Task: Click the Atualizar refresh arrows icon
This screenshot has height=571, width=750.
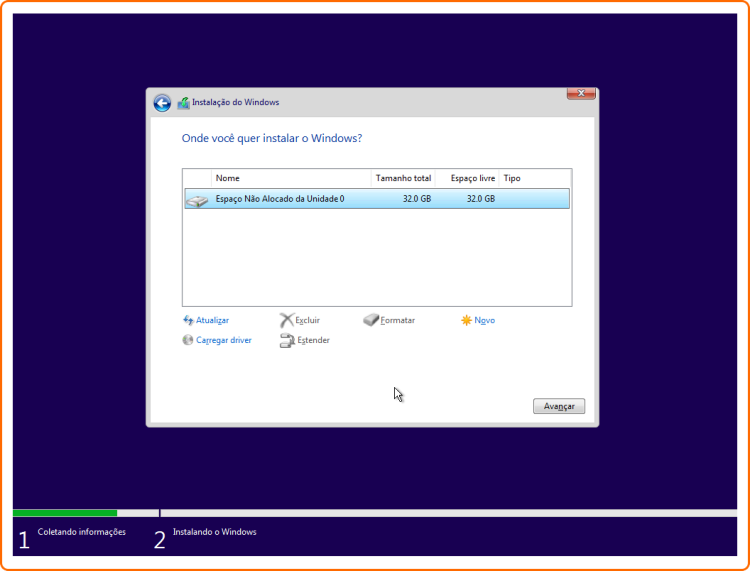Action: click(188, 320)
